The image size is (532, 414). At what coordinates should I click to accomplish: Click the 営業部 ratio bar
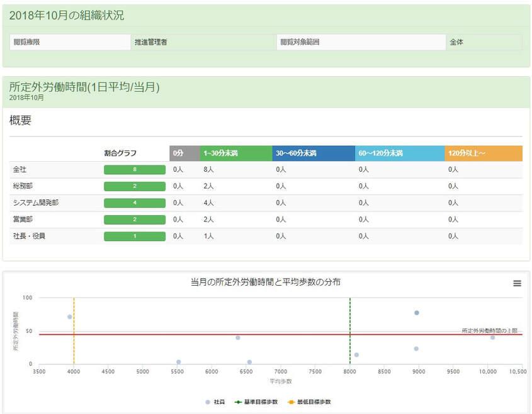135,220
